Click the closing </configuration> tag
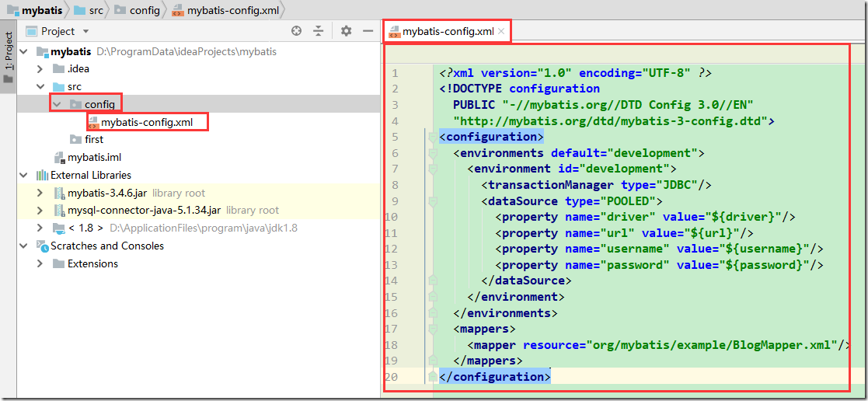The width and height of the screenshot is (868, 401). (494, 377)
